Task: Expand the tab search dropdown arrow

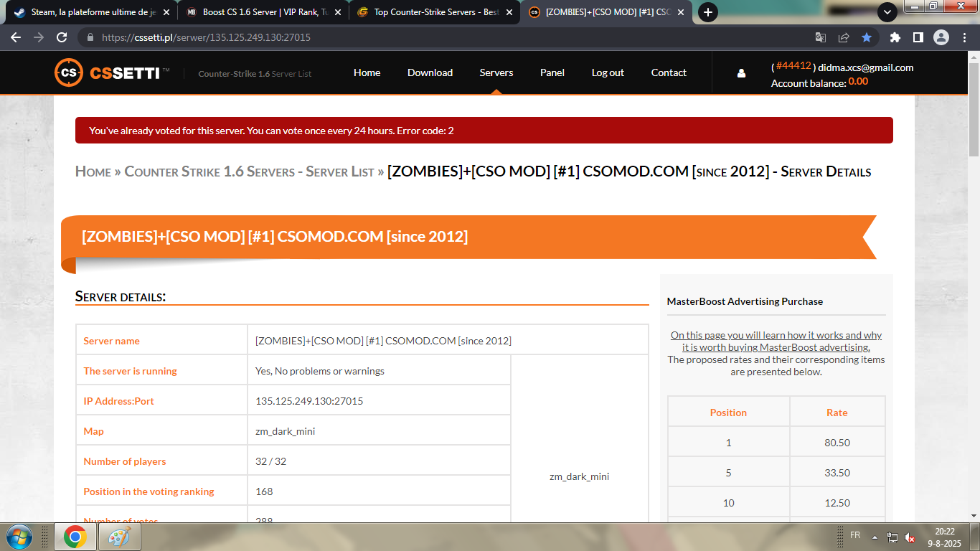Action: (887, 12)
